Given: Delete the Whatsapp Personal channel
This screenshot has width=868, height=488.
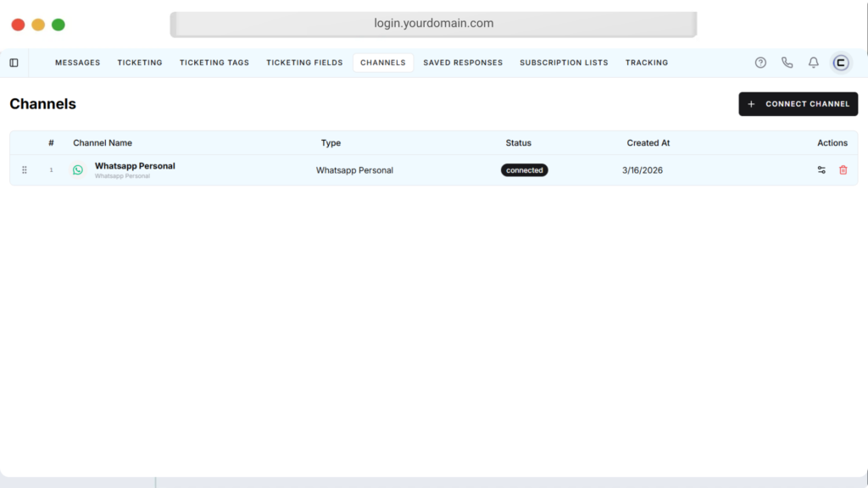Looking at the screenshot, I should coord(843,170).
